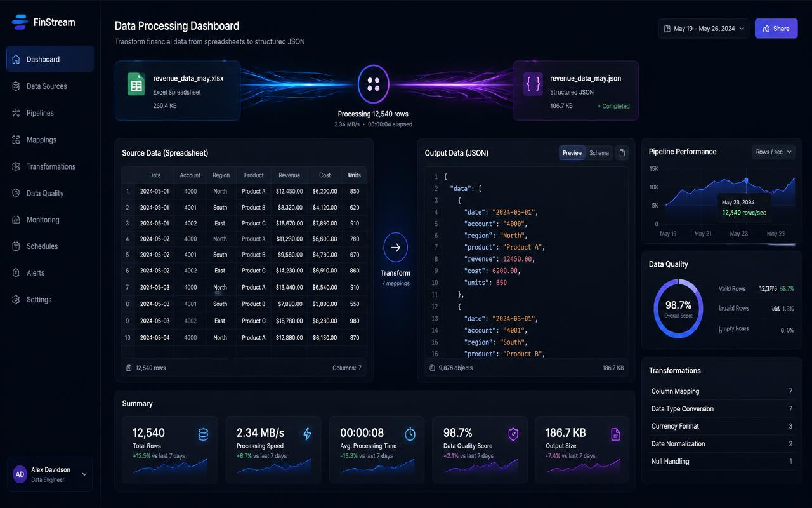Viewport: 812px width, 508px height.
Task: Click the Avg. Processing Time clock icon
Action: (410, 434)
